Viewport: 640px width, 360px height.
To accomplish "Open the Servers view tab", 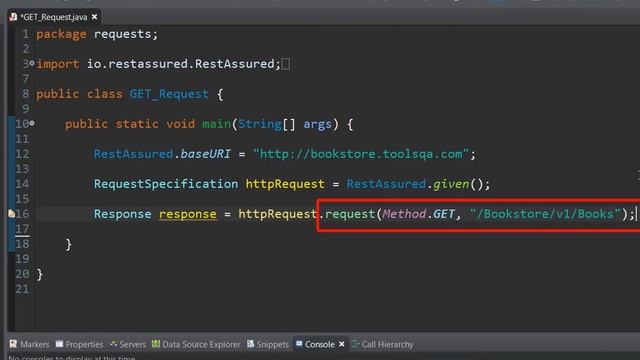I will [x=127, y=344].
